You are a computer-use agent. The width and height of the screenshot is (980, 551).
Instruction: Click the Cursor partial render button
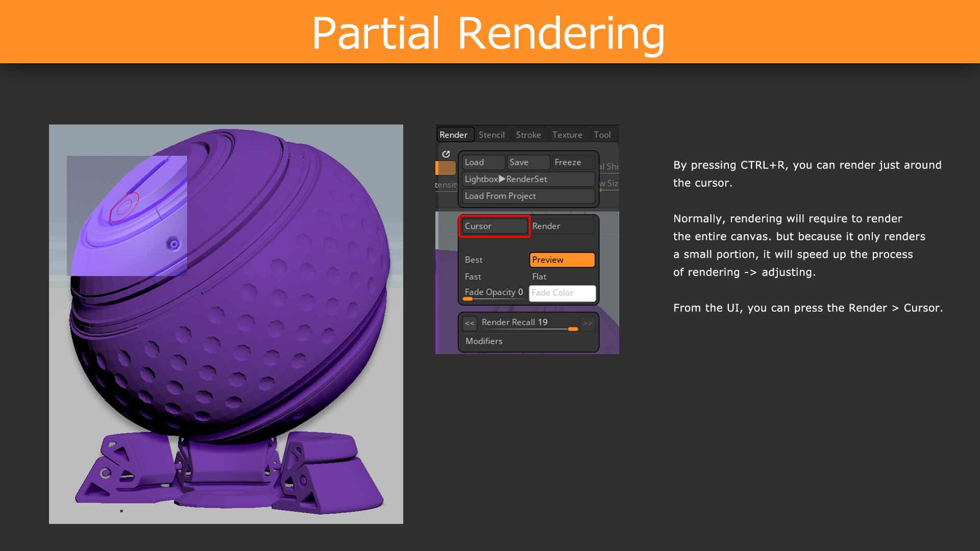click(x=494, y=226)
